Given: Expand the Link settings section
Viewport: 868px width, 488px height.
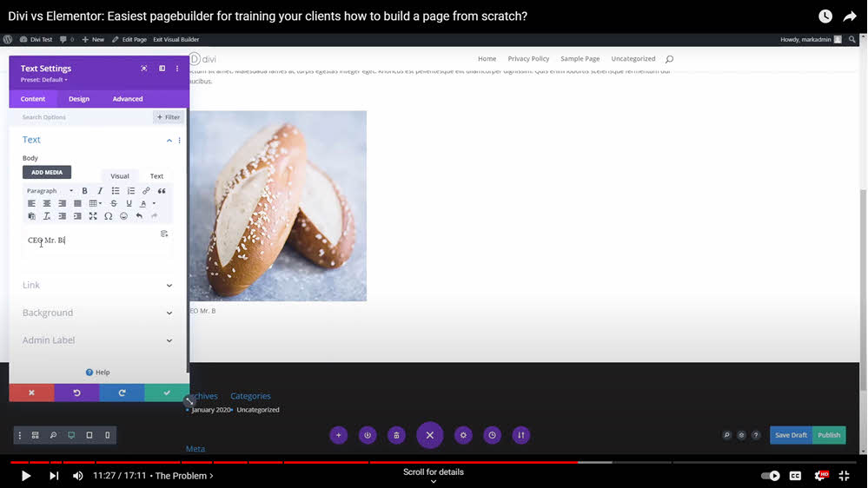Looking at the screenshot, I should (x=96, y=285).
